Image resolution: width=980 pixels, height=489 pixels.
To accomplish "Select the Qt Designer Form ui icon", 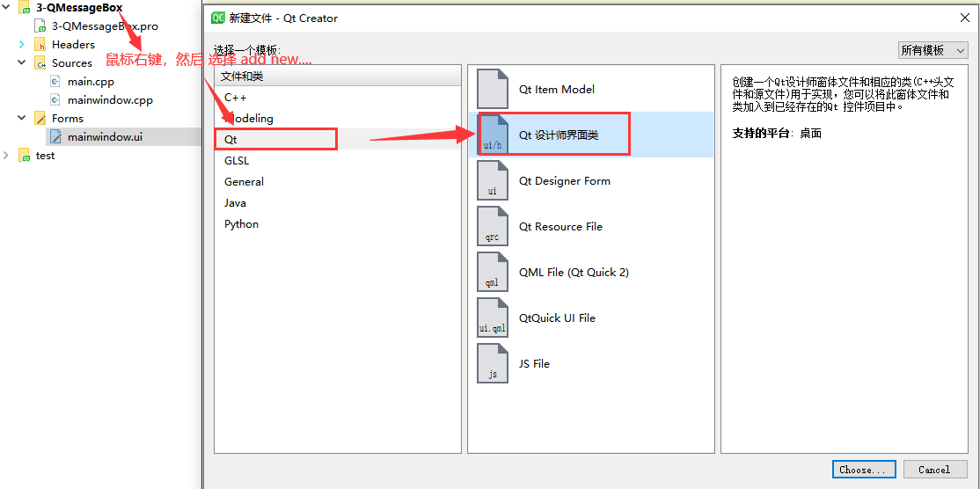I will tap(493, 180).
